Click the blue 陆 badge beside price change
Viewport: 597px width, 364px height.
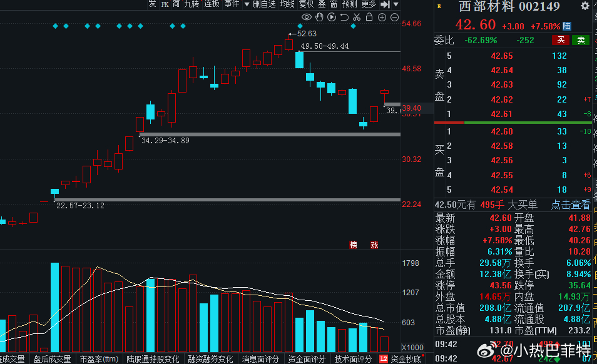pos(567,26)
